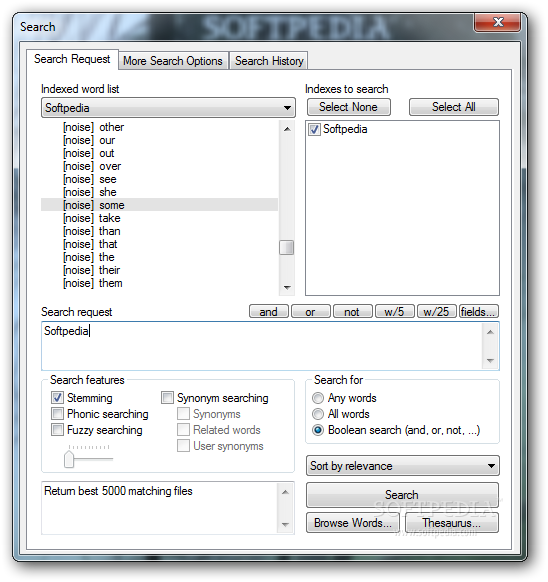Insert the 'or' operator
The height and width of the screenshot is (582, 548).
tap(310, 312)
